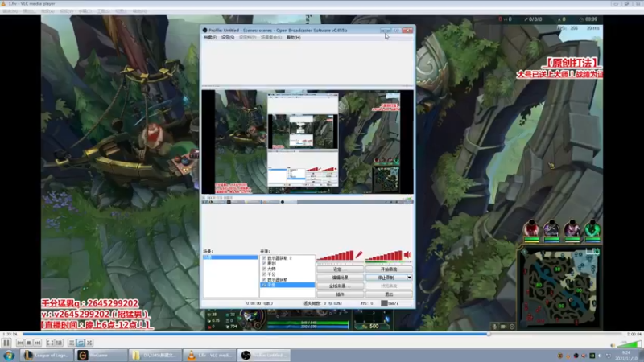Stop VLC playback
The width and height of the screenshot is (644, 362).
tap(29, 343)
